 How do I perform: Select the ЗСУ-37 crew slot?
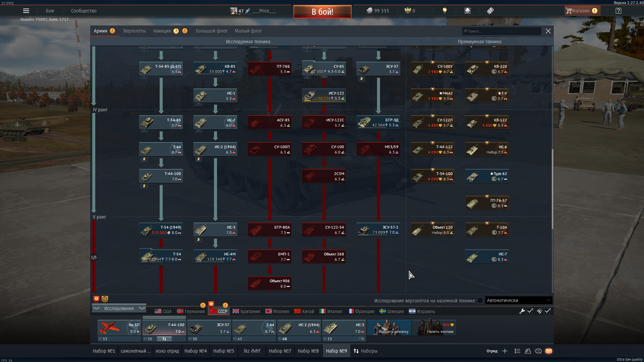click(209, 327)
